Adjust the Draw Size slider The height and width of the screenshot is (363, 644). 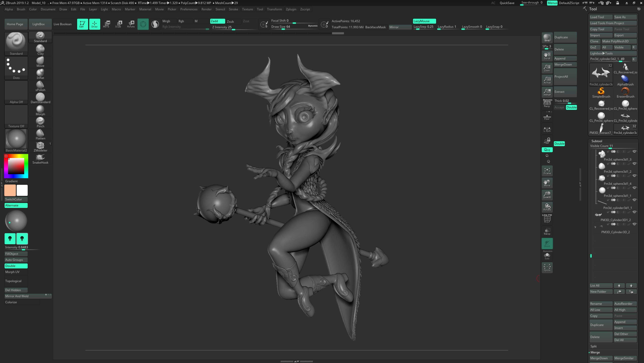tap(294, 27)
